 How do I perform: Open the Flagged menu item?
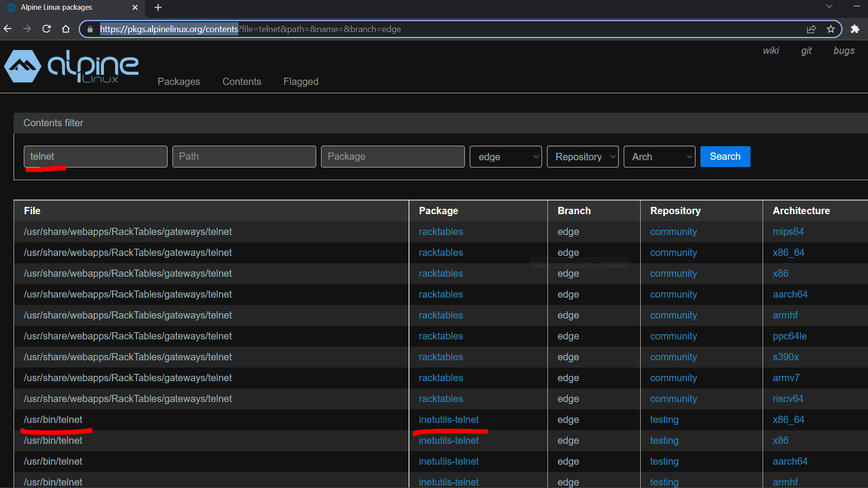point(301,82)
